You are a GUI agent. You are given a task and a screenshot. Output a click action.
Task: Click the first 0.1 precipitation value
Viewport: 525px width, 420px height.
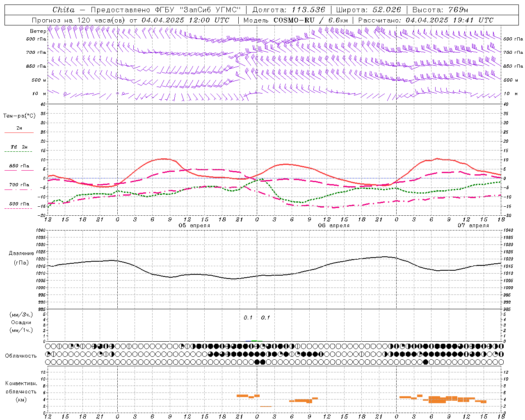coord(248,317)
